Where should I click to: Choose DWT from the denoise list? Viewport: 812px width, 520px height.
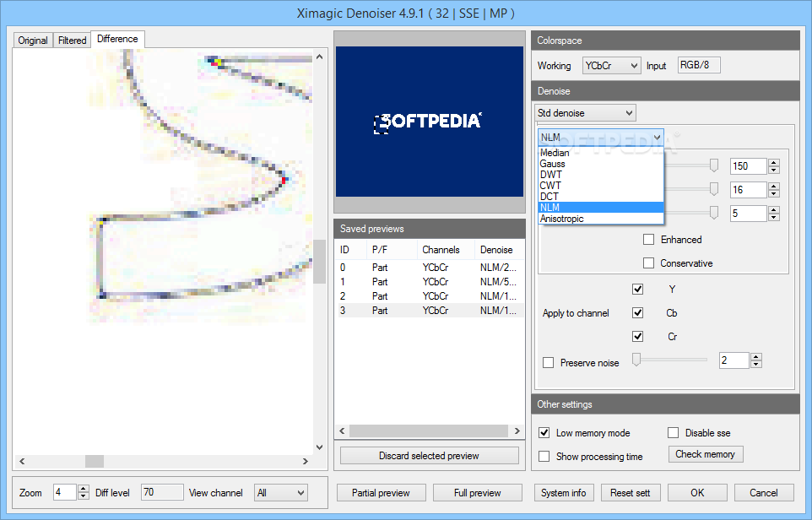tap(601, 175)
